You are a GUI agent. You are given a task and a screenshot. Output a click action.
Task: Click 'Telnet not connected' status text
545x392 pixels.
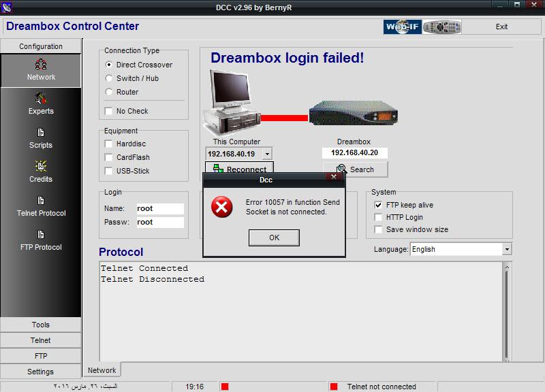point(381,387)
